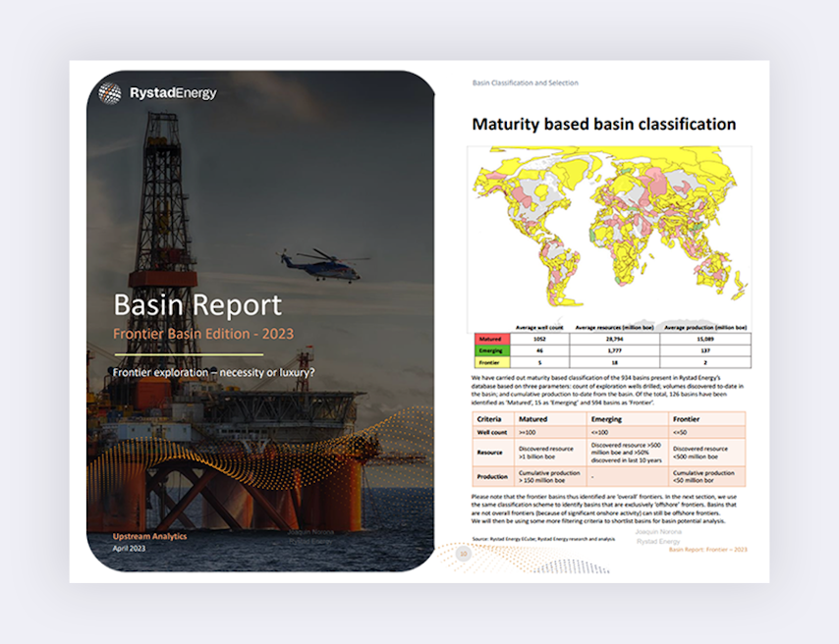Click the '1052' well count cell
The height and width of the screenshot is (644, 839).
pos(539,339)
